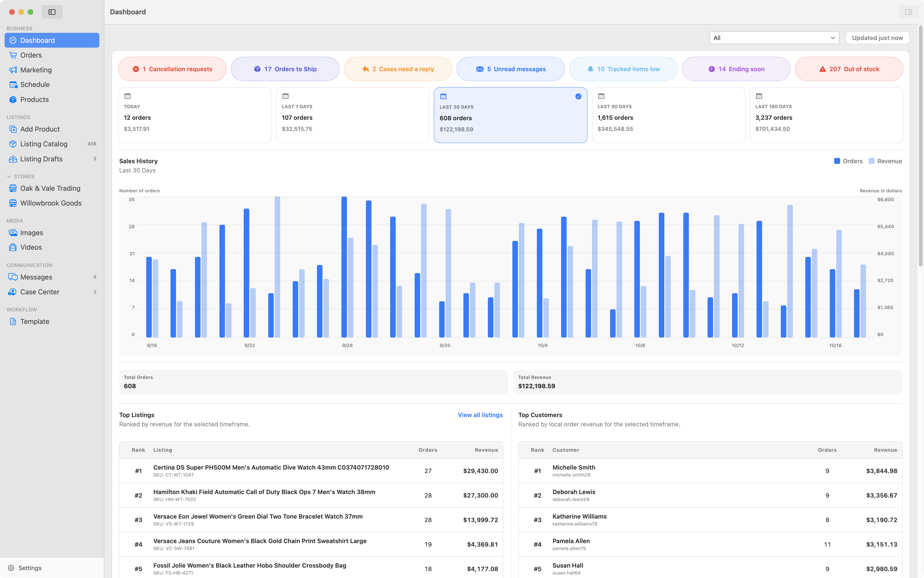Click the Add Product icon
This screenshot has width=924, height=578.
(13, 129)
